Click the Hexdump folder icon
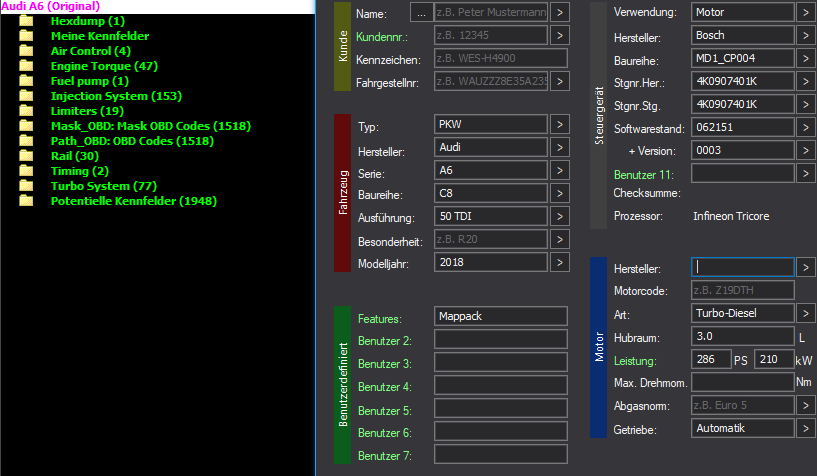Viewport: 817px width, 476px height. click(x=26, y=21)
